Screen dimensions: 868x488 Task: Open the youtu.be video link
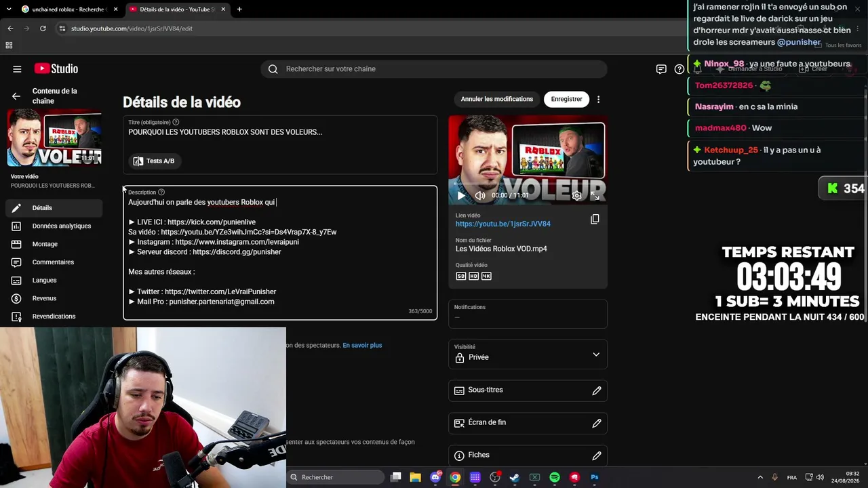click(x=503, y=224)
